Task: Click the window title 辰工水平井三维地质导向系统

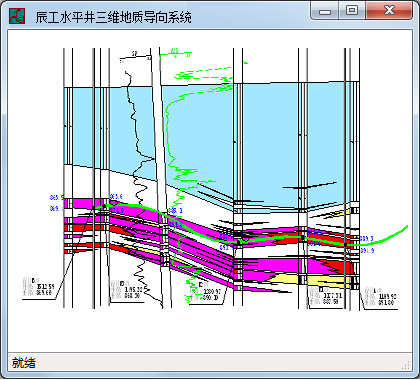Action: pyautogui.click(x=113, y=17)
